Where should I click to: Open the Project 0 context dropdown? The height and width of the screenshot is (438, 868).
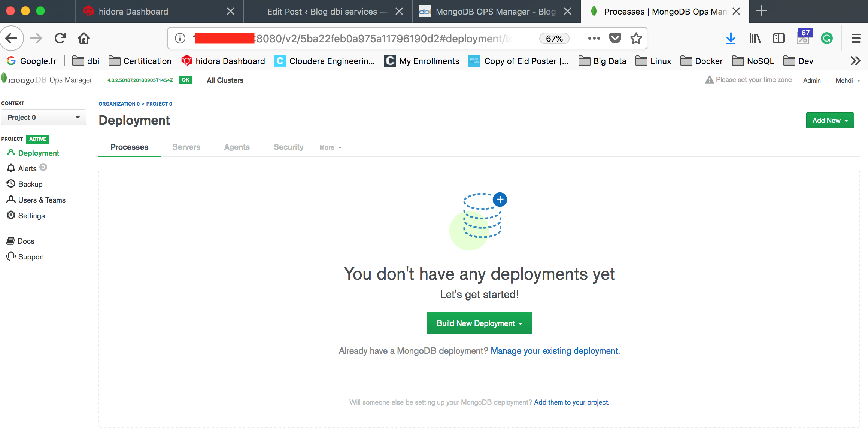click(x=43, y=117)
